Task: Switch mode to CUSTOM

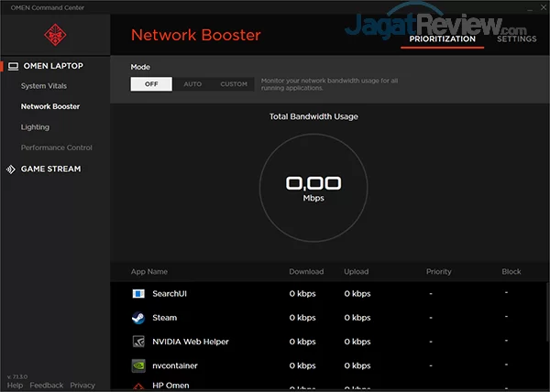Action: click(x=234, y=84)
